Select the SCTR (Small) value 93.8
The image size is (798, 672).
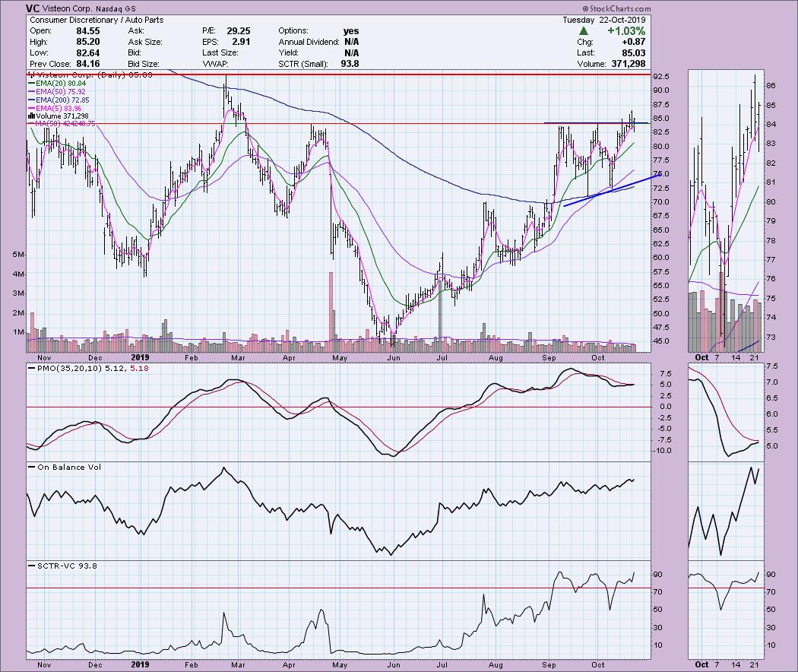pos(350,64)
